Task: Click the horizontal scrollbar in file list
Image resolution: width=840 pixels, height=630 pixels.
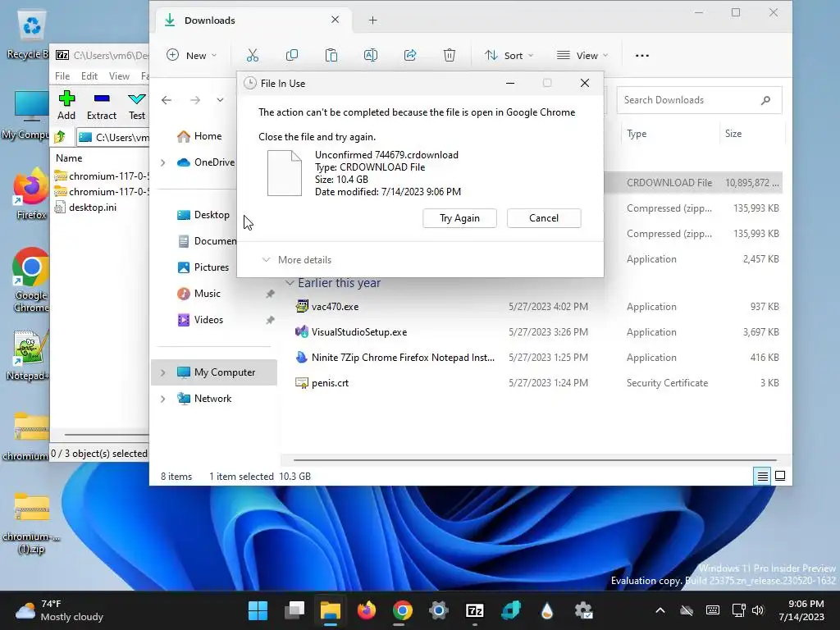Action: pos(535,459)
